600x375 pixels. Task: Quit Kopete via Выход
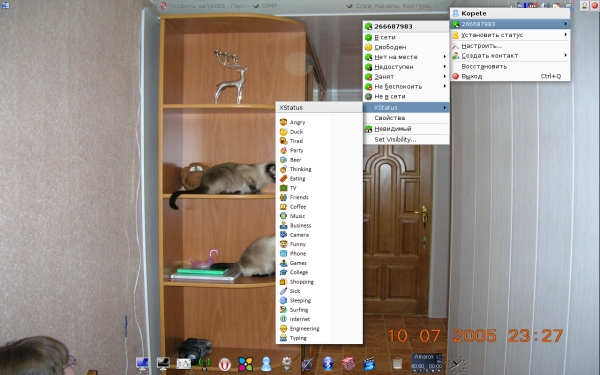[x=510, y=76]
